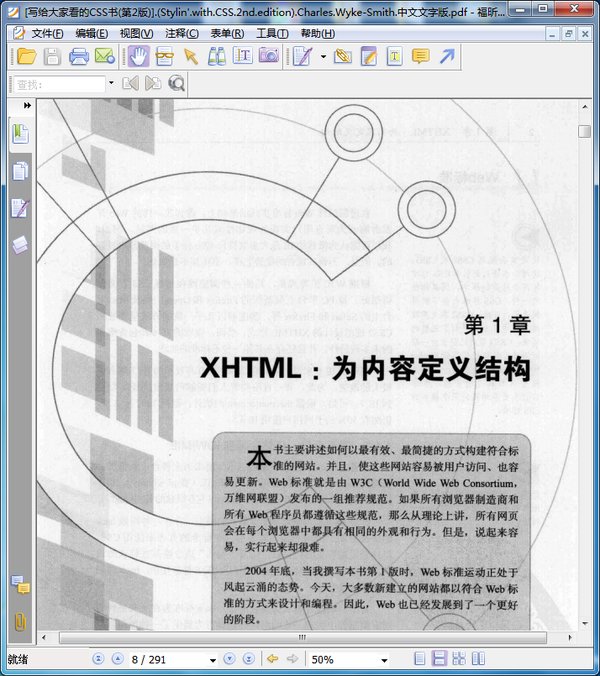The height and width of the screenshot is (676, 600).
Task: Activate the Snapshot camera tool
Action: click(x=269, y=56)
